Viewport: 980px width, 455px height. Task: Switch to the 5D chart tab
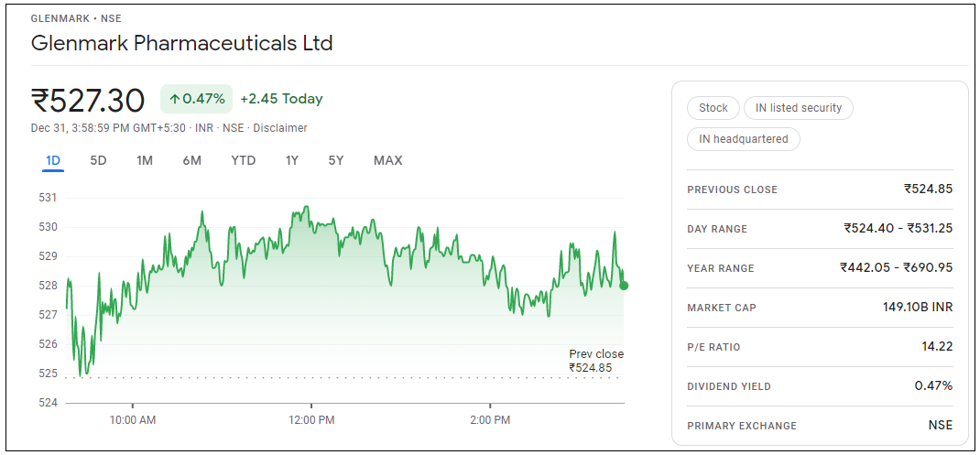point(98,160)
